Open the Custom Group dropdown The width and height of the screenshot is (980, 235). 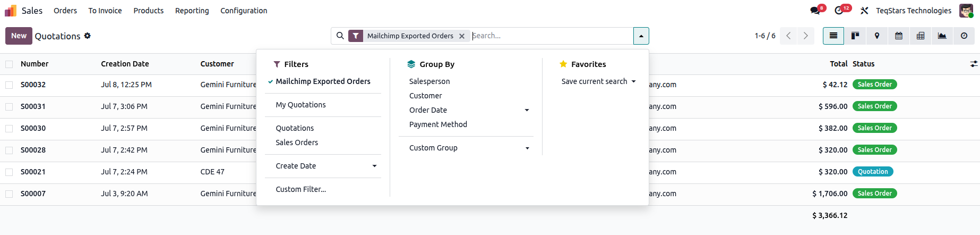[466, 148]
